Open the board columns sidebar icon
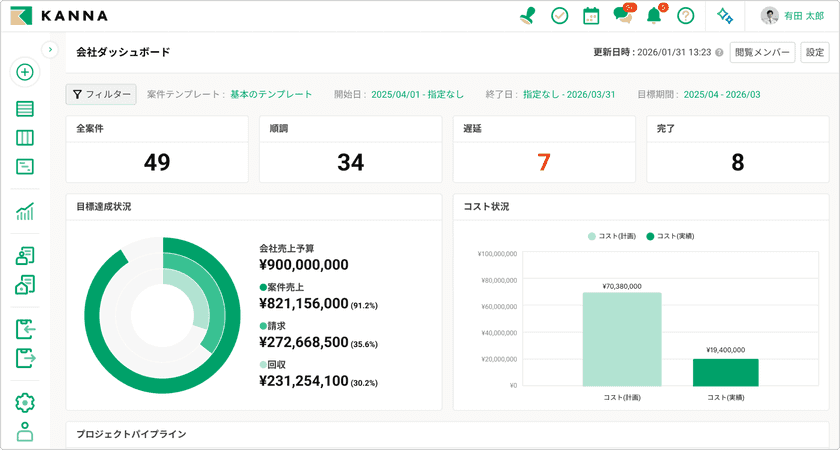The width and height of the screenshot is (840, 450). (x=25, y=138)
